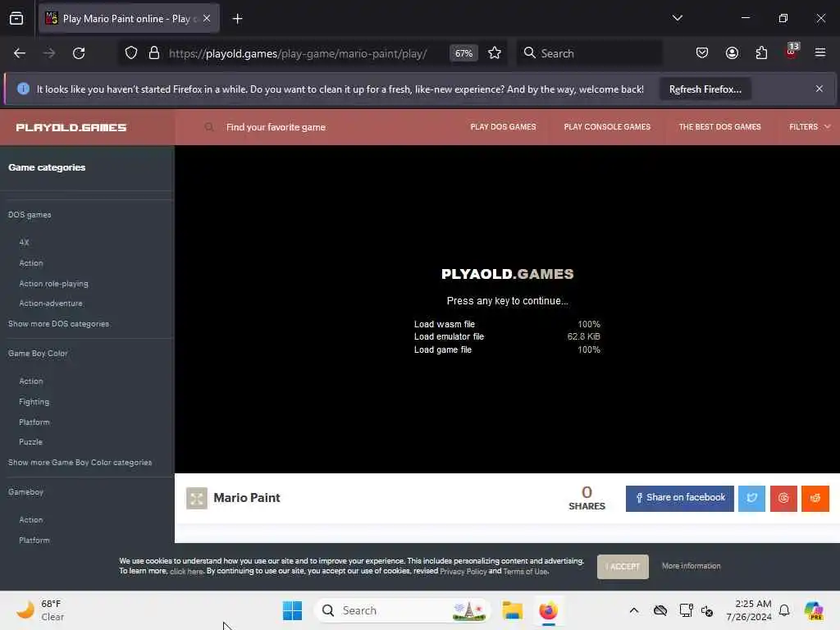Viewport: 840px width, 630px height.
Task: Open the Game Boy Color category
Action: pos(38,354)
